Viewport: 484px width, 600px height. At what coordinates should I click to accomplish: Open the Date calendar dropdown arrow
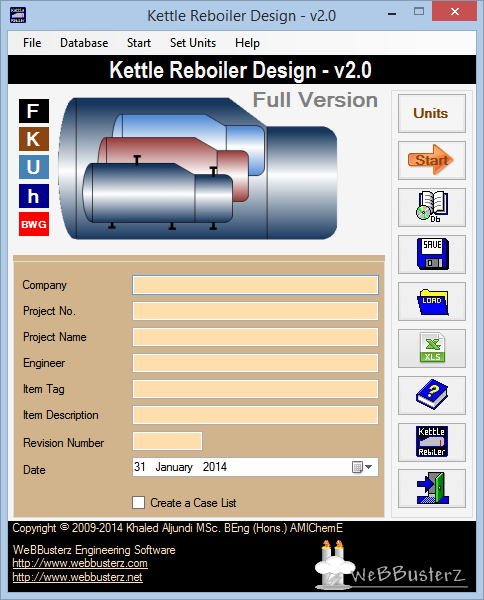(369, 467)
